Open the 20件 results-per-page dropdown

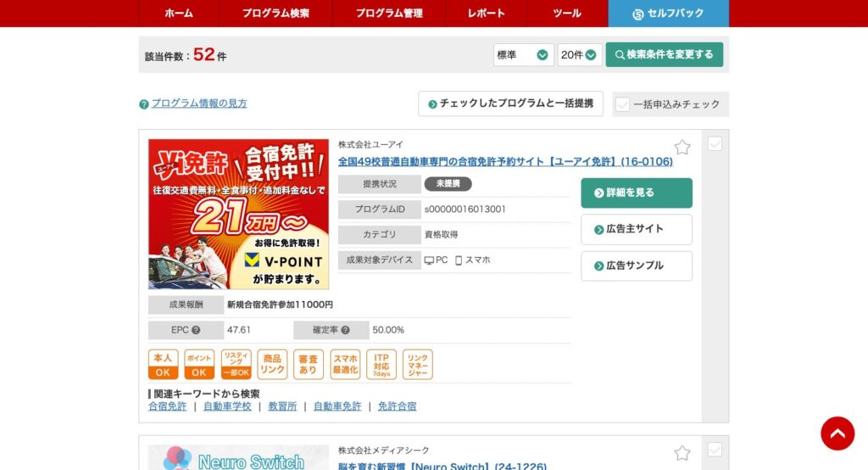[580, 55]
